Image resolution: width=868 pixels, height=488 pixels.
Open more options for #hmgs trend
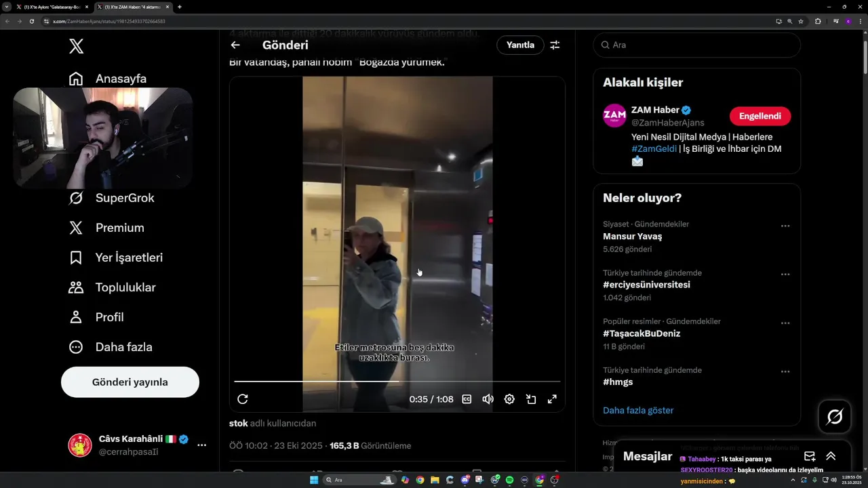pyautogui.click(x=785, y=371)
